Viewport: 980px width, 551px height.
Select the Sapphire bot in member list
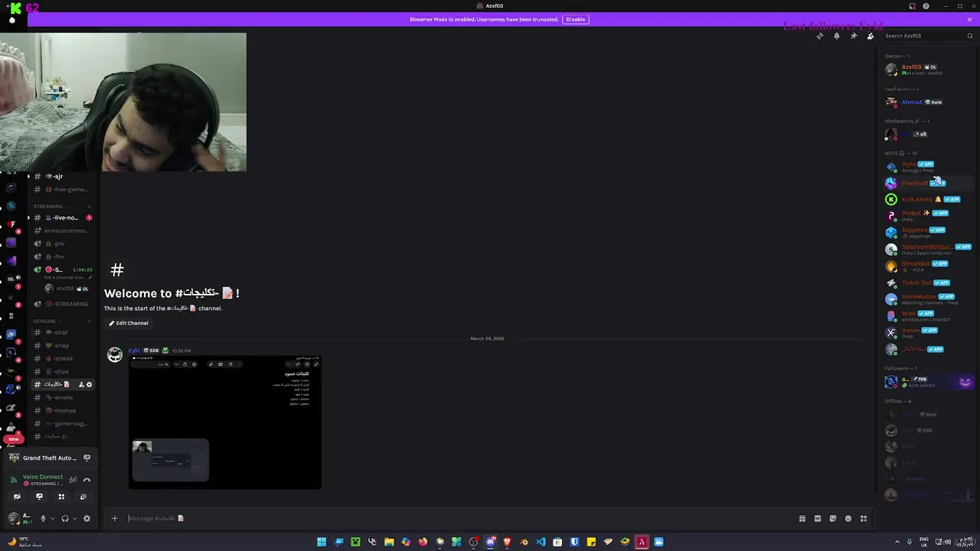[x=928, y=233]
